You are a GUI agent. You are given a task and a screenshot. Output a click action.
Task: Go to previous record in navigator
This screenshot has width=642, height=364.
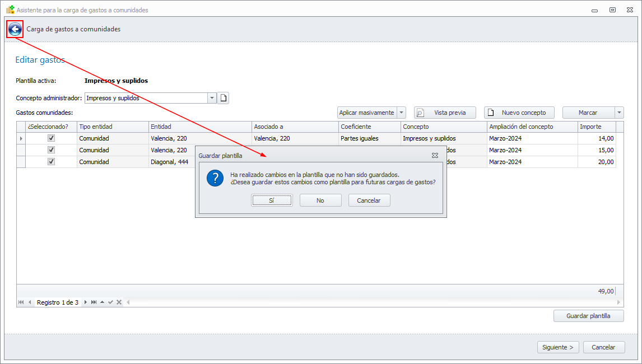pyautogui.click(x=30, y=302)
